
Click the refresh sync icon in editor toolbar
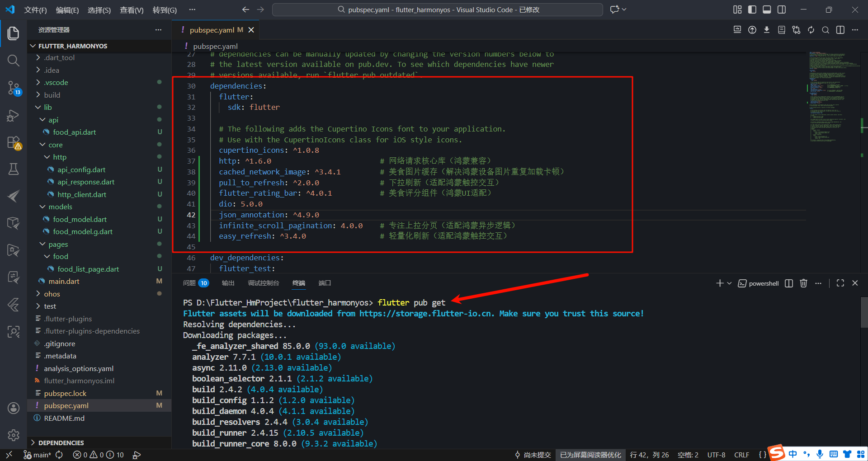pyautogui.click(x=811, y=30)
